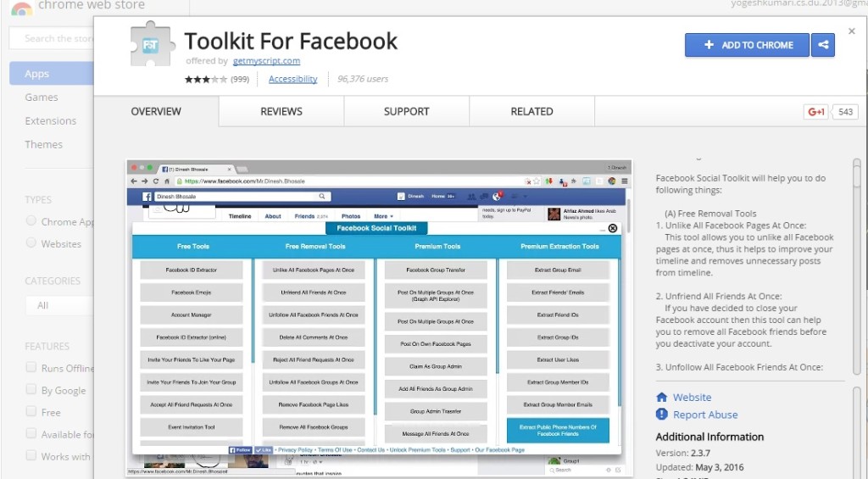868x479 pixels.
Task: Click the Toolkit For Facebook puzzle icon
Action: (x=151, y=44)
